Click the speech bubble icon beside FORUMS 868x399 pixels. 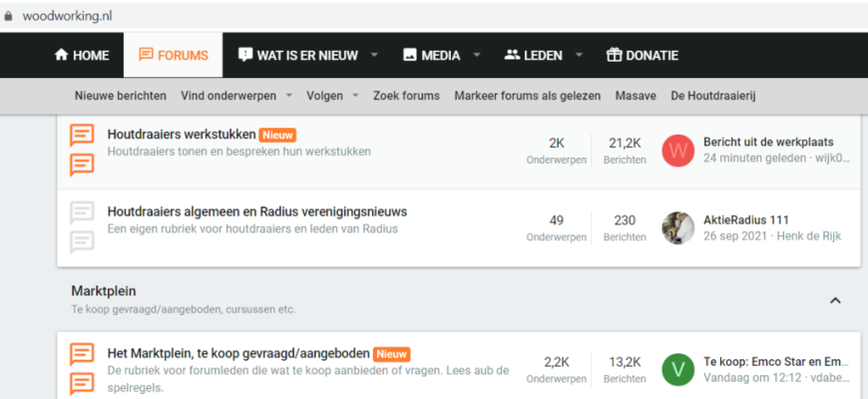coord(146,55)
